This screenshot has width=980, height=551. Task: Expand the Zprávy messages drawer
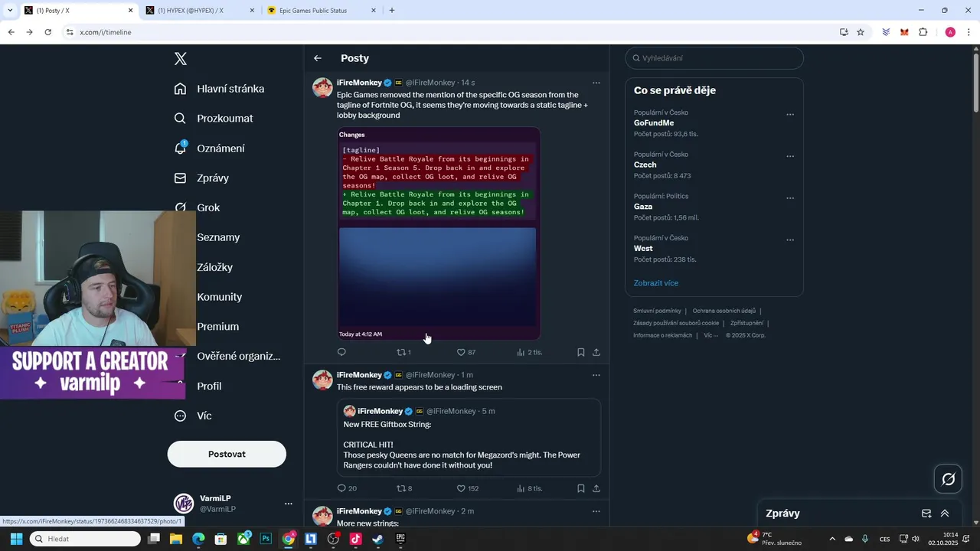tap(945, 514)
